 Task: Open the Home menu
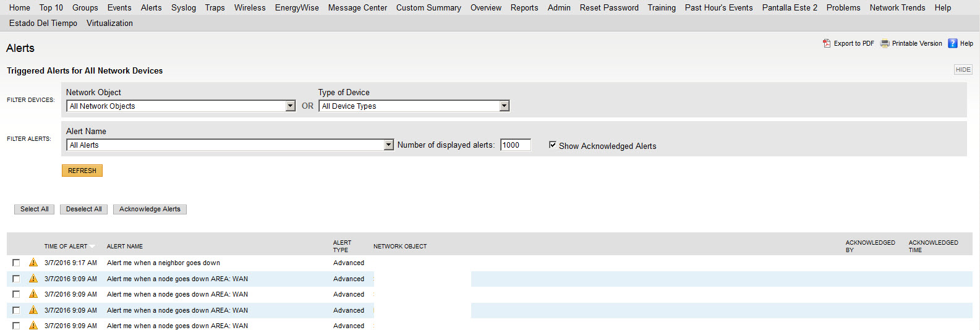coord(20,7)
